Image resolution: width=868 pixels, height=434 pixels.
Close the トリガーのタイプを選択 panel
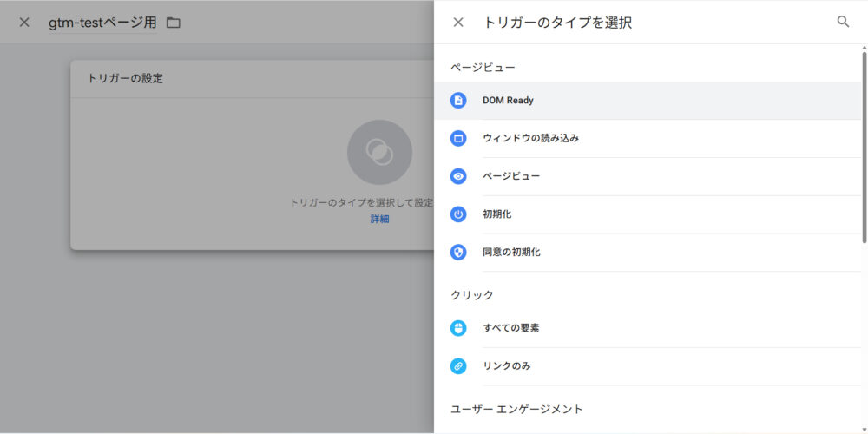pyautogui.click(x=458, y=23)
